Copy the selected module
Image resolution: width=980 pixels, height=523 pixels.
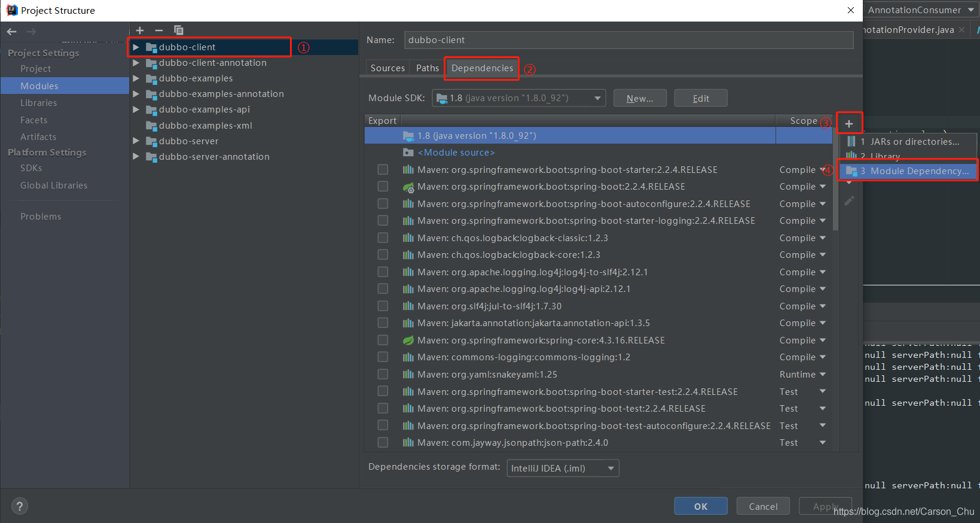(x=178, y=30)
